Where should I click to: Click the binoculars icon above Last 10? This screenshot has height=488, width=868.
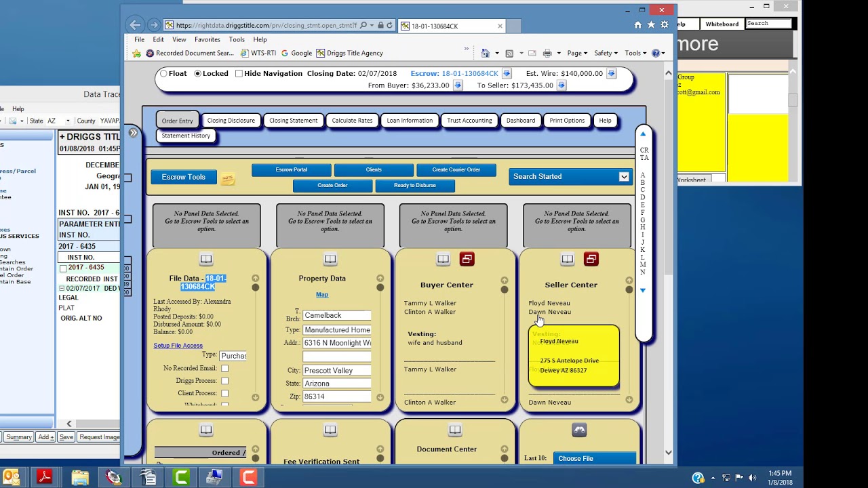coord(579,430)
